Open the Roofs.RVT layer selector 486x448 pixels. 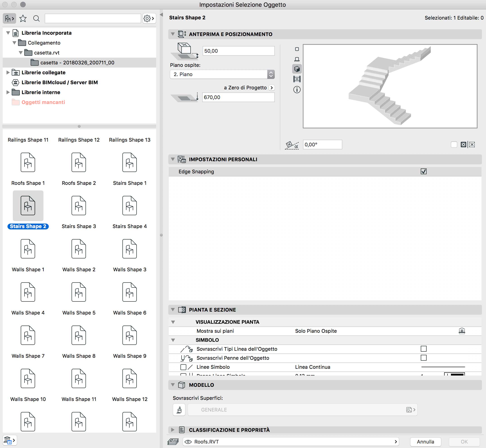click(x=291, y=442)
